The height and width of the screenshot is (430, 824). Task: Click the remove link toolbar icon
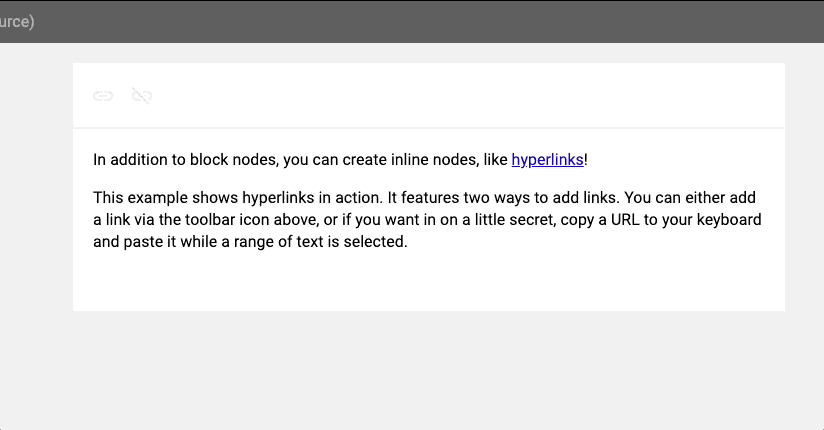tap(142, 96)
